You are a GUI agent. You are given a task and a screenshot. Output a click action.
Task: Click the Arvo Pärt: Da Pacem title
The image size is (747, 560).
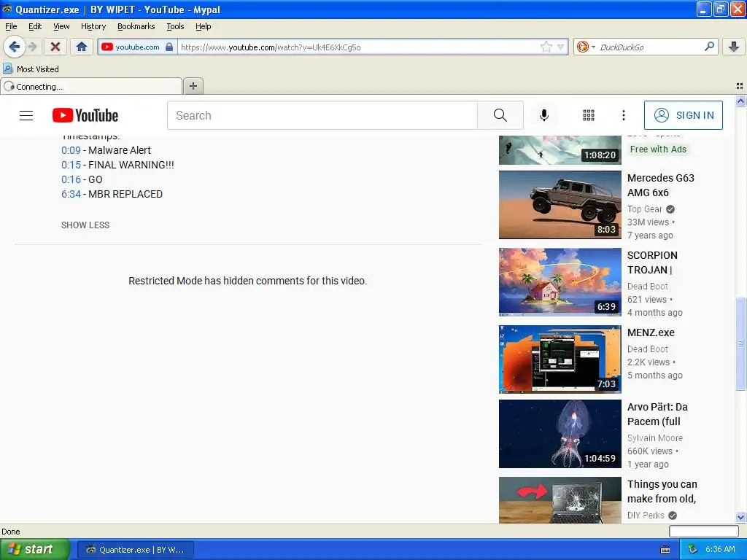tap(657, 414)
